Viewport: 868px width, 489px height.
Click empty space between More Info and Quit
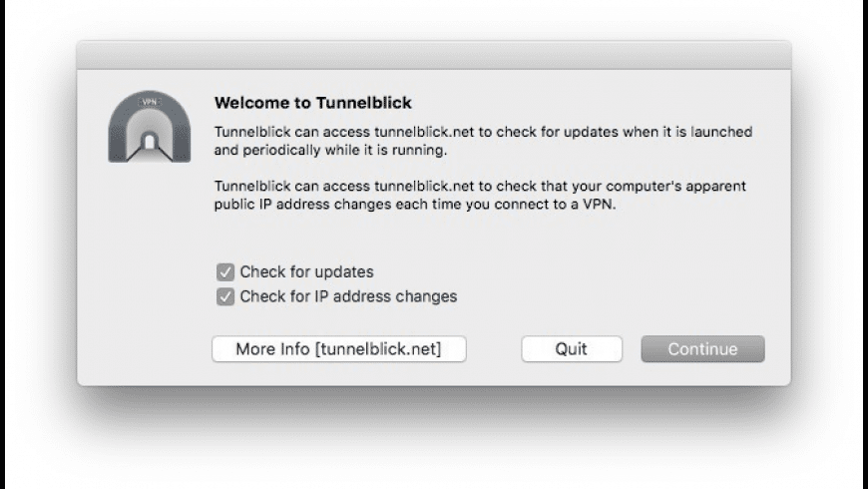(494, 349)
